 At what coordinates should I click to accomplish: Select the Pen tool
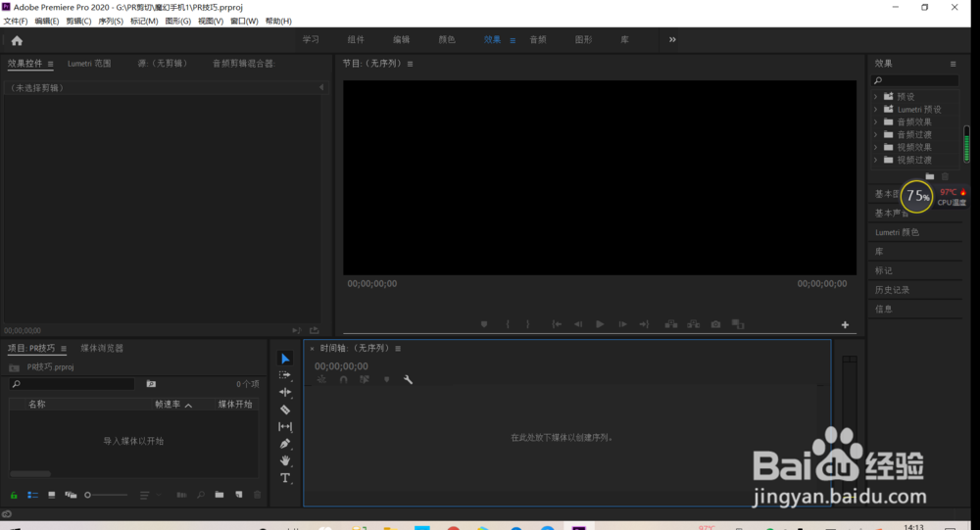tap(285, 444)
